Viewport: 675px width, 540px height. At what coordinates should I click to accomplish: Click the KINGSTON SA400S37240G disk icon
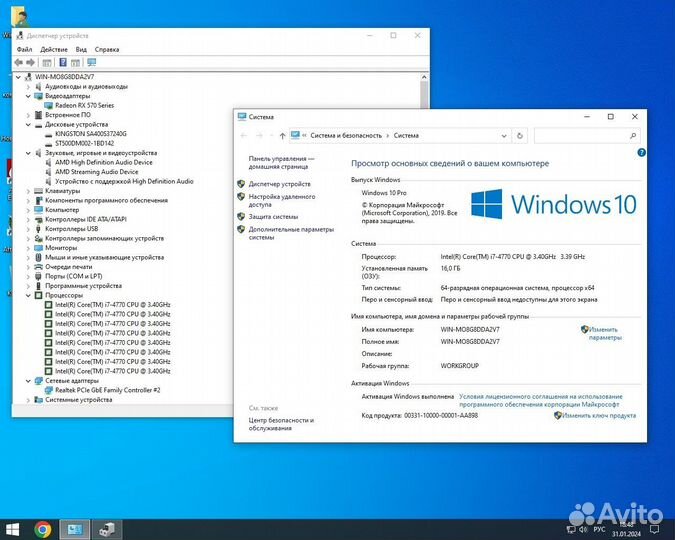(49, 134)
